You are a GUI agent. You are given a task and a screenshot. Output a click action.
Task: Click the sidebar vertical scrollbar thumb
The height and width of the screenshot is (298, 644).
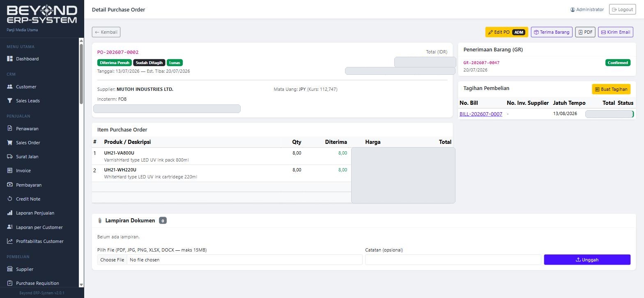point(81,74)
